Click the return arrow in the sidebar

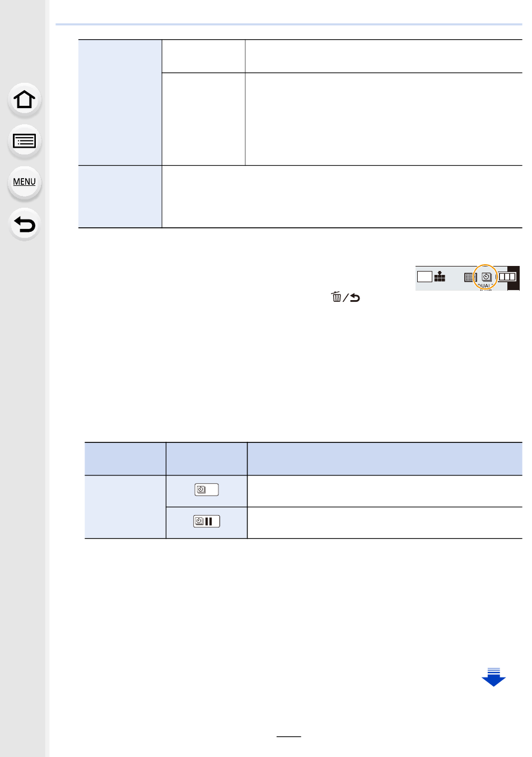click(25, 225)
